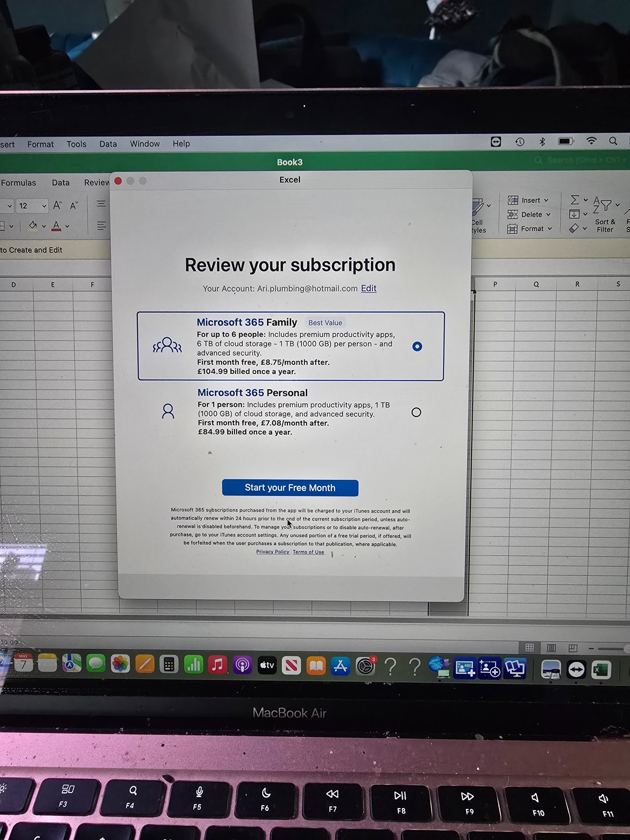Click the zoom out minus in status bar
Screen dimensions: 630x840
click(x=591, y=648)
